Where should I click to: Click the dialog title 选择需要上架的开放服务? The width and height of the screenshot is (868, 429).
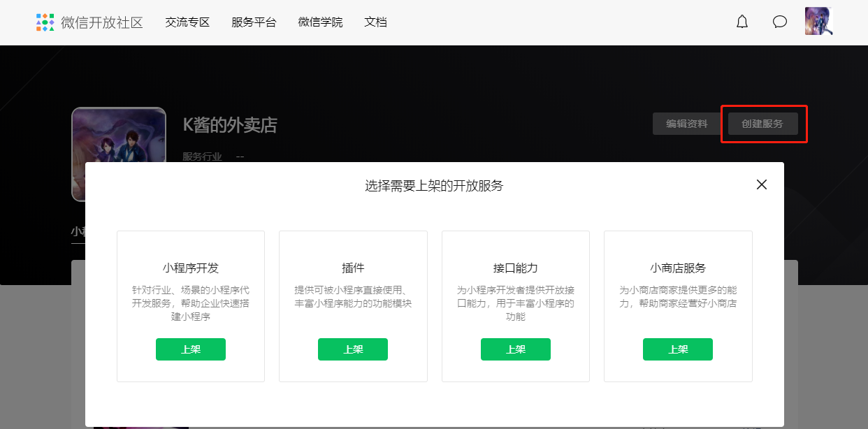click(434, 186)
